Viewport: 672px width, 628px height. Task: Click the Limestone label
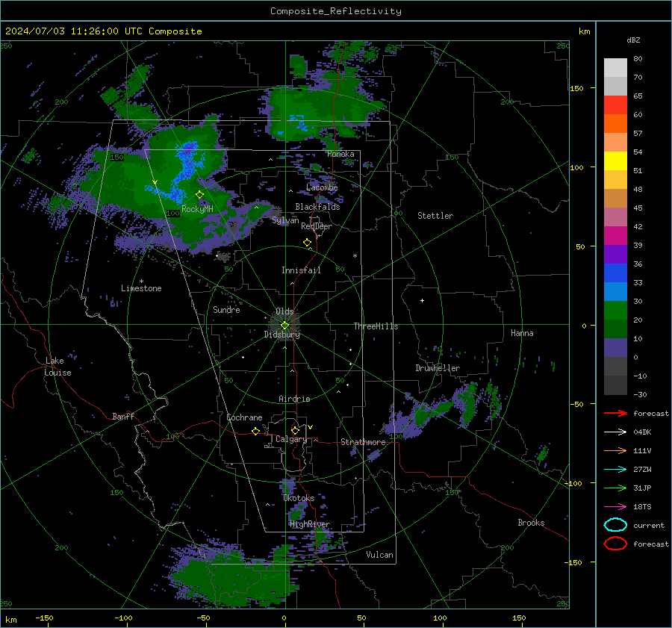pos(141,288)
